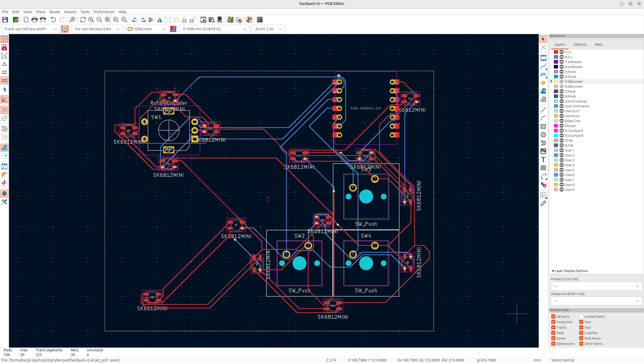Click the Save board icon

click(5, 20)
